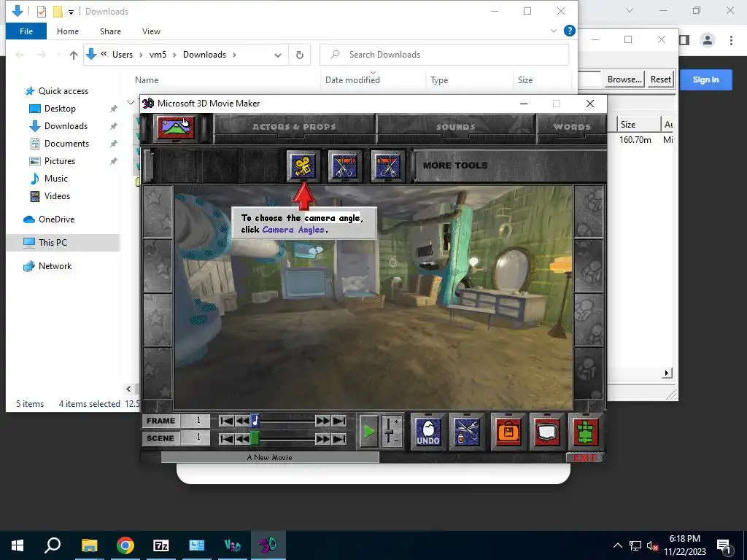
Task: Click the green scene slider thumb
Action: coord(255,438)
